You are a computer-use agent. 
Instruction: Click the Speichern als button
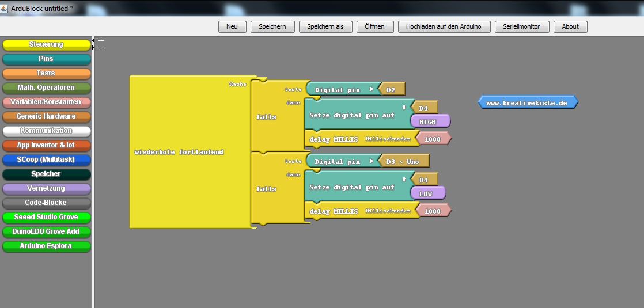(325, 26)
